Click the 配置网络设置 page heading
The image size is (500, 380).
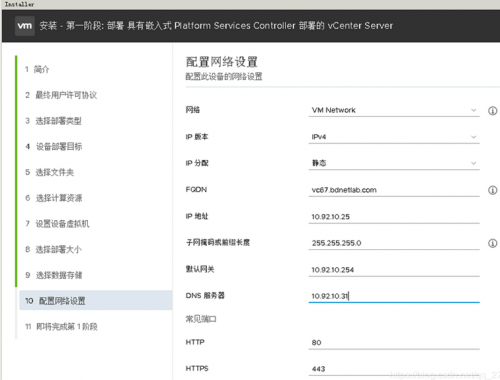coord(222,62)
